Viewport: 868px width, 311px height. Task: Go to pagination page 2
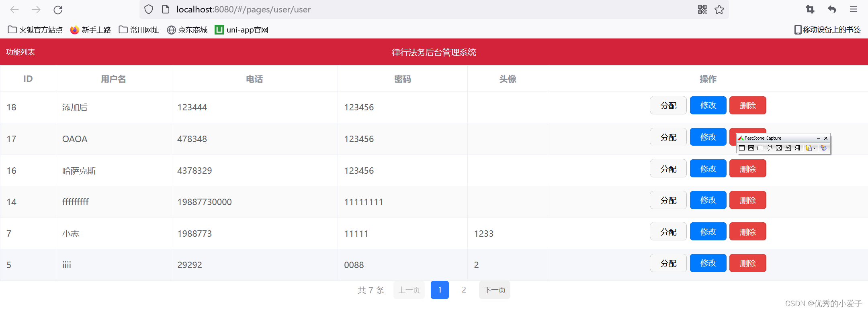[x=464, y=290]
